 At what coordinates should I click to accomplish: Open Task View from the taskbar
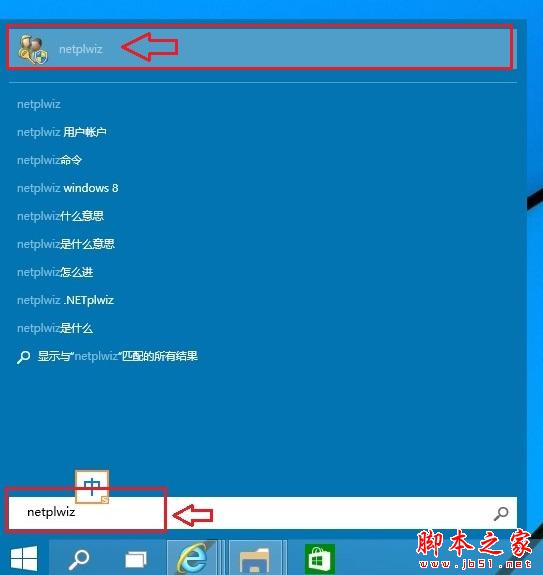136,559
